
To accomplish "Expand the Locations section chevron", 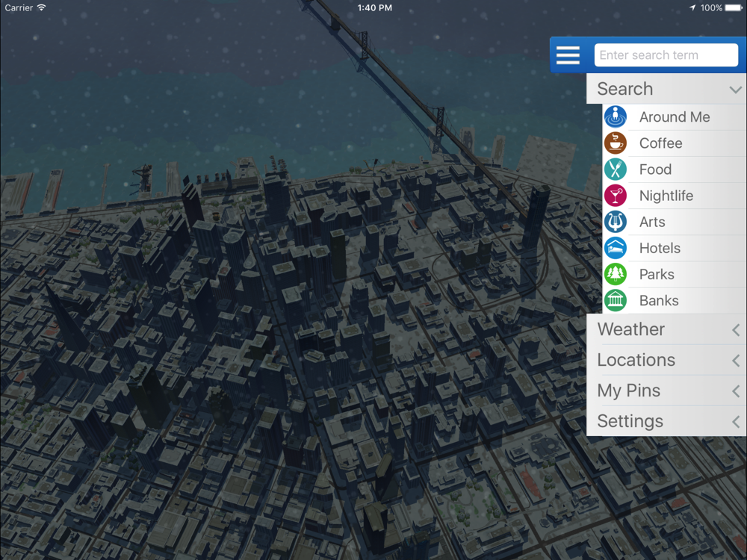I will pos(736,361).
